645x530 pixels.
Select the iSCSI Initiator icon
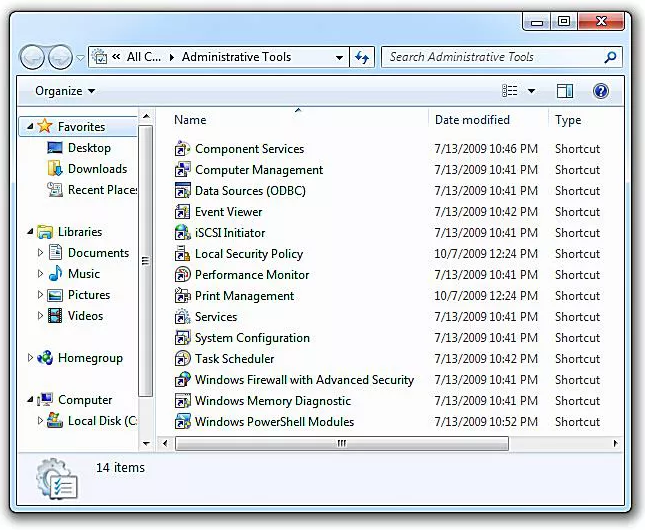(182, 232)
